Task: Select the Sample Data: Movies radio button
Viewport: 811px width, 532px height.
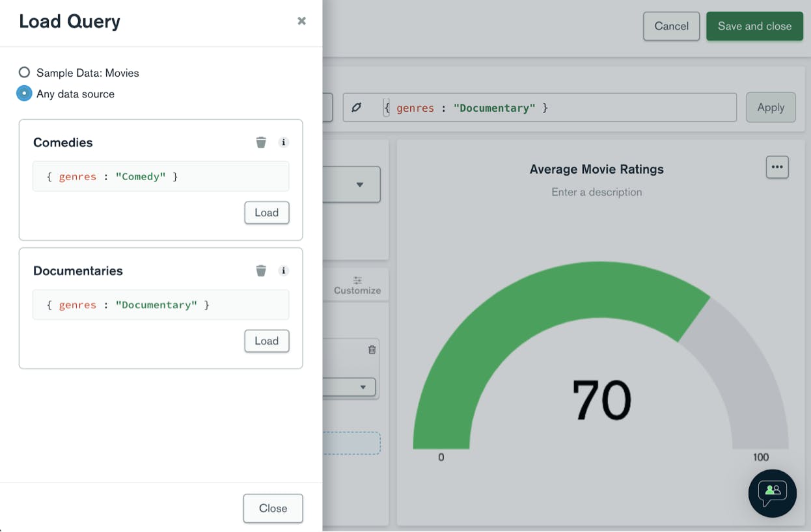Action: click(x=24, y=72)
